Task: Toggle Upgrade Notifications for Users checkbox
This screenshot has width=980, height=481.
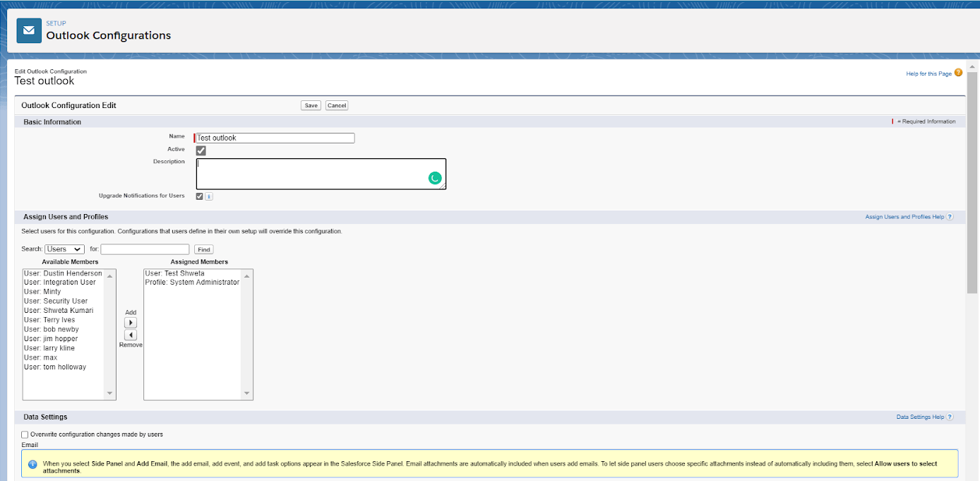Action: click(200, 196)
